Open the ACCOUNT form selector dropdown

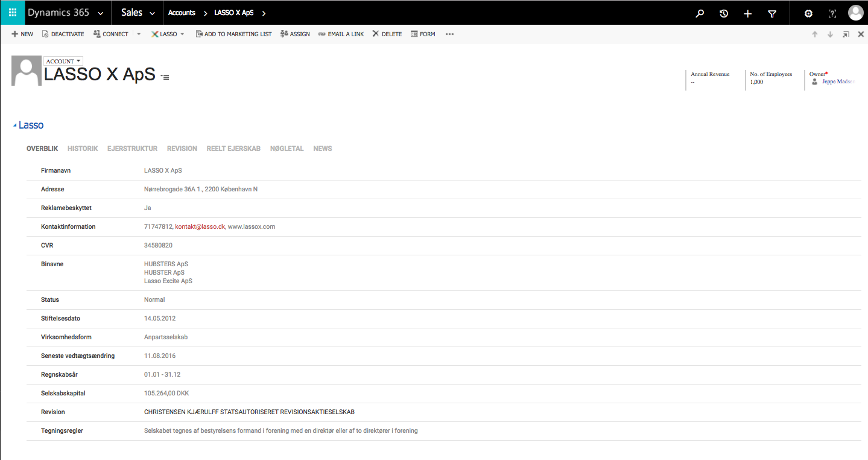(x=63, y=61)
